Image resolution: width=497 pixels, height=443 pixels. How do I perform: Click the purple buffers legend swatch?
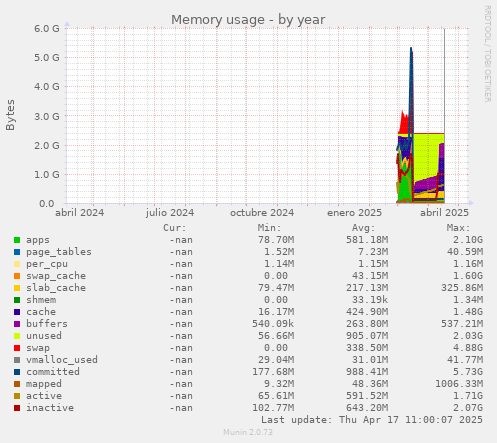tap(17, 324)
